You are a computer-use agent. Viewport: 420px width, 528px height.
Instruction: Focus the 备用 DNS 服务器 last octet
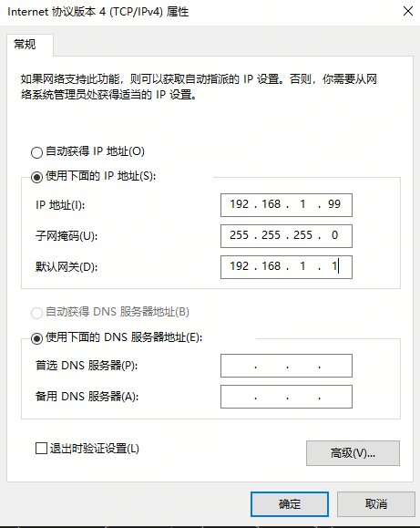pos(334,397)
